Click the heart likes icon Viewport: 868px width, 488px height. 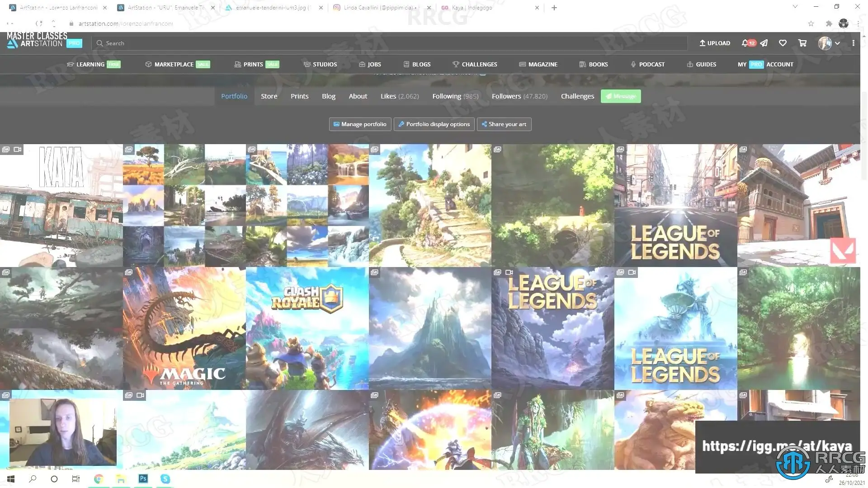coord(783,43)
